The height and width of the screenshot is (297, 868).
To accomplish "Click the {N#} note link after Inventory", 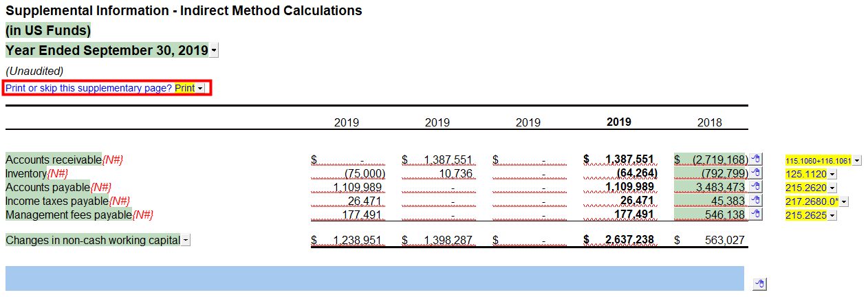I will coord(56,173).
